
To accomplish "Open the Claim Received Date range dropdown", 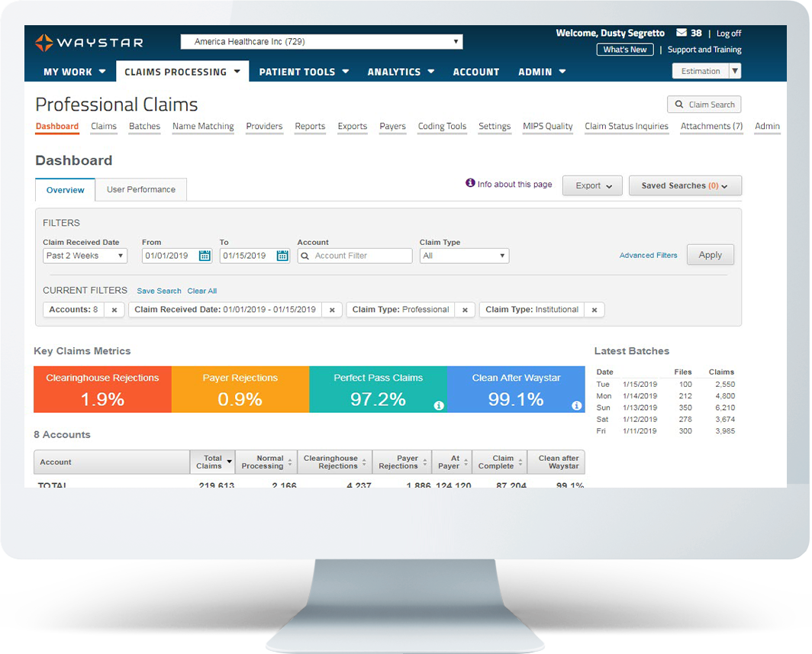I will [x=85, y=256].
